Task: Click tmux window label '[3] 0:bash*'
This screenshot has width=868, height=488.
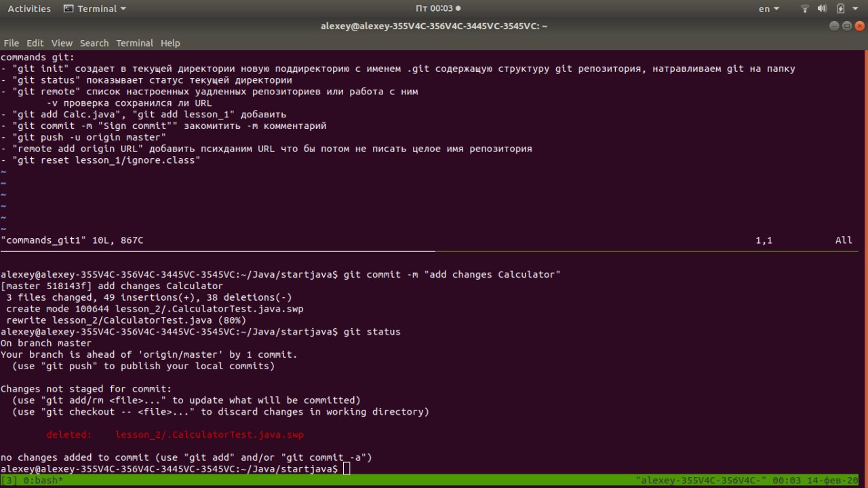Action: click(x=32, y=481)
